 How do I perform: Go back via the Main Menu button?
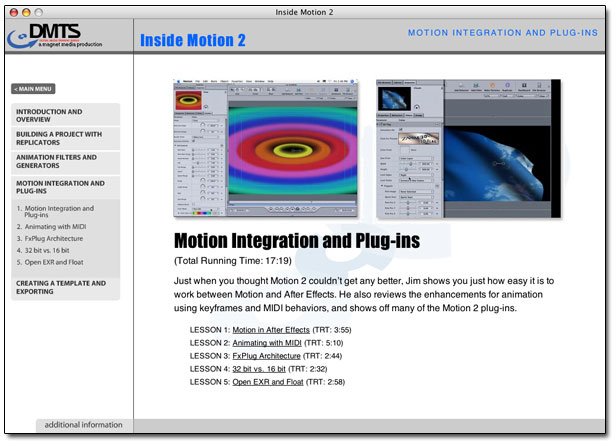click(x=33, y=89)
